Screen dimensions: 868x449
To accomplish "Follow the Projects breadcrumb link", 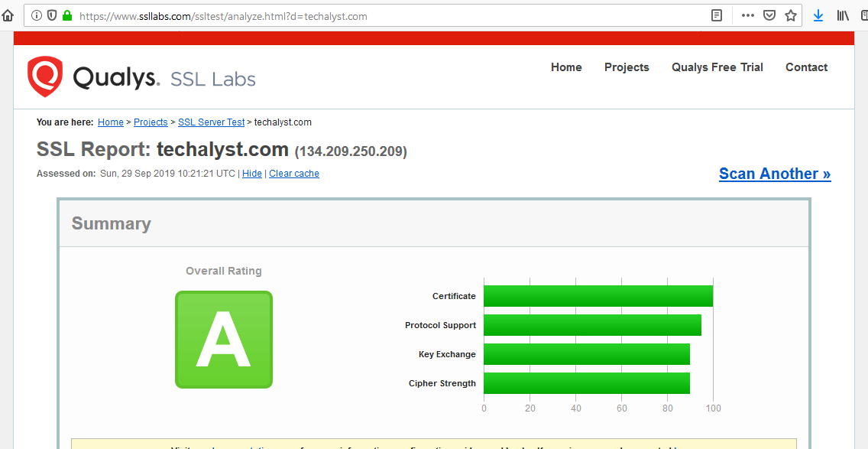I will pos(151,122).
